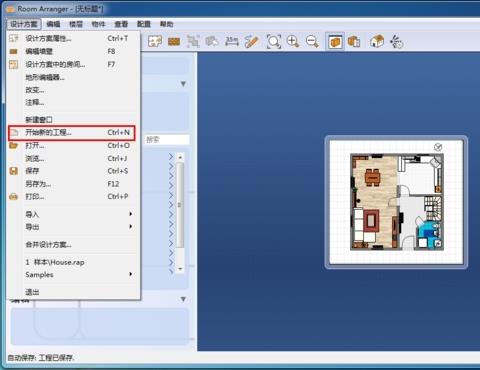Click the search input field
The width and height of the screenshot is (480, 370).
click(167, 140)
